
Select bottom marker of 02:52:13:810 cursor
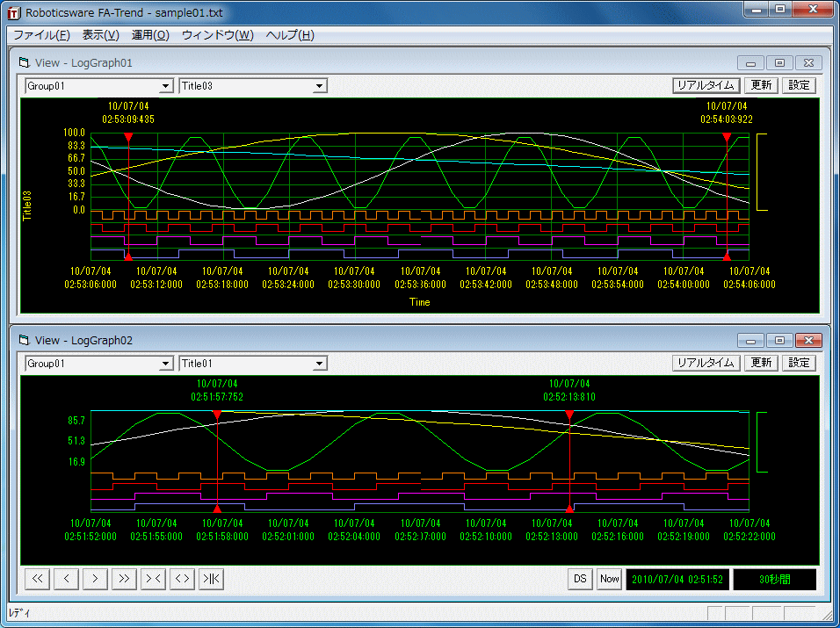(569, 509)
